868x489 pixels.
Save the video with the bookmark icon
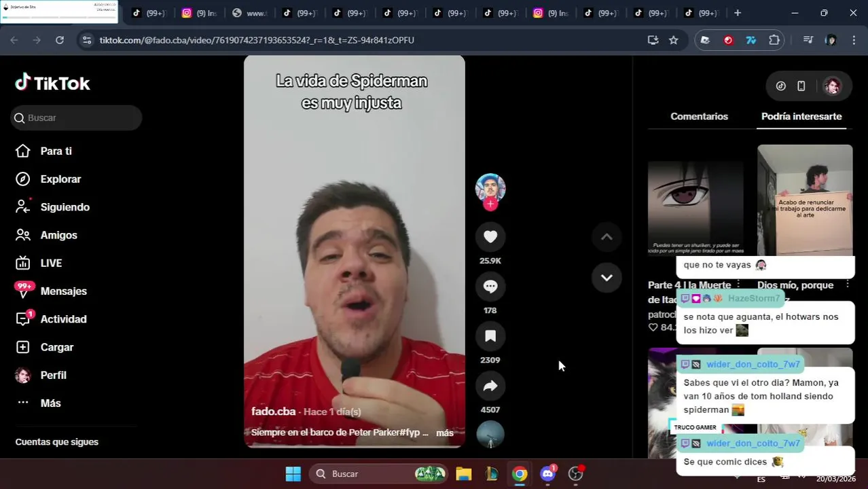[490, 336]
